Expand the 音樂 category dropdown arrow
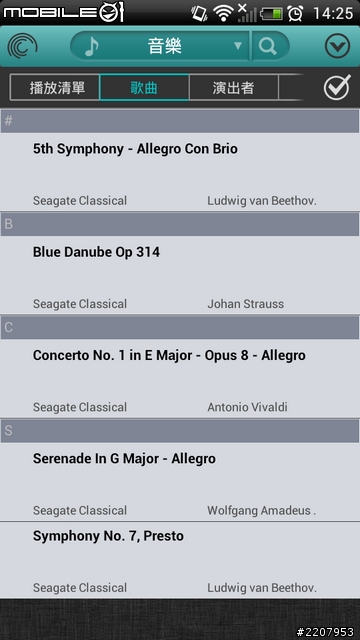 point(238,46)
